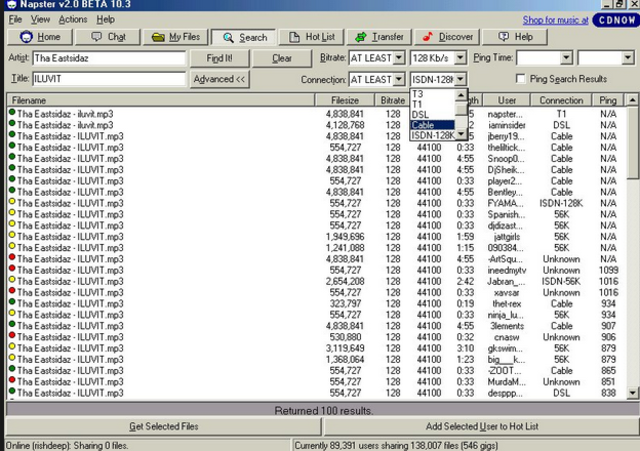Select the ILUVIT.mp3 result from jattgirls
This screenshot has height=451, width=640.
coord(316,237)
